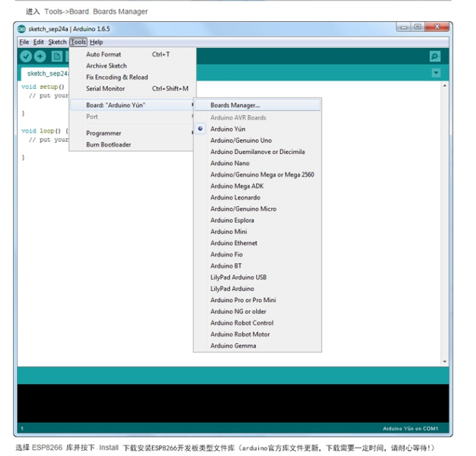Select the Arduino Mini board
This screenshot has height=456, width=476.
pos(257,232)
